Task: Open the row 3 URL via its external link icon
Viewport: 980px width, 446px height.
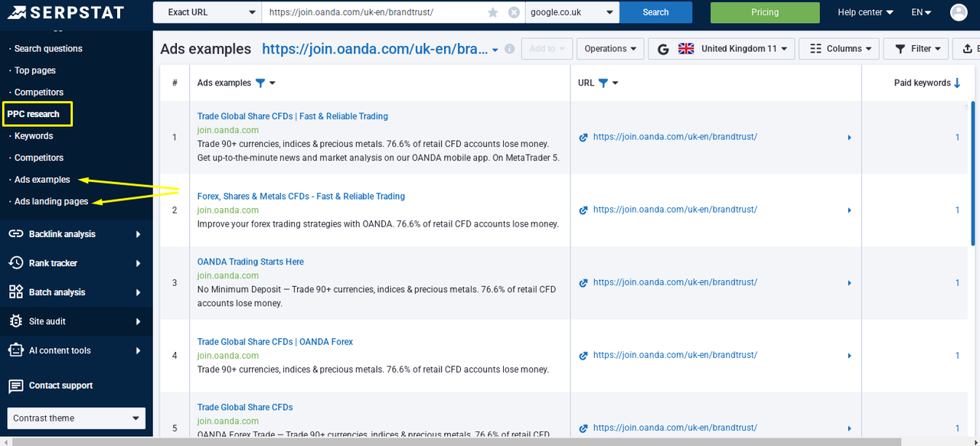Action: click(x=583, y=282)
